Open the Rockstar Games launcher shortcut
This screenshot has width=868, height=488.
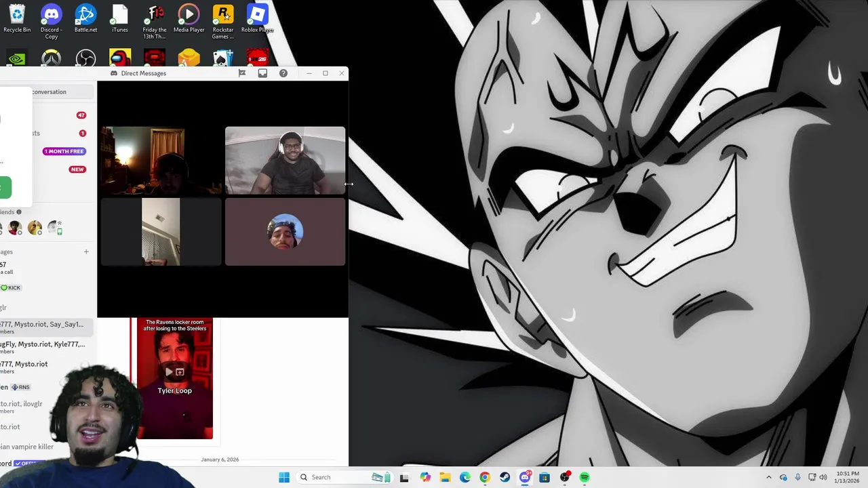(223, 21)
